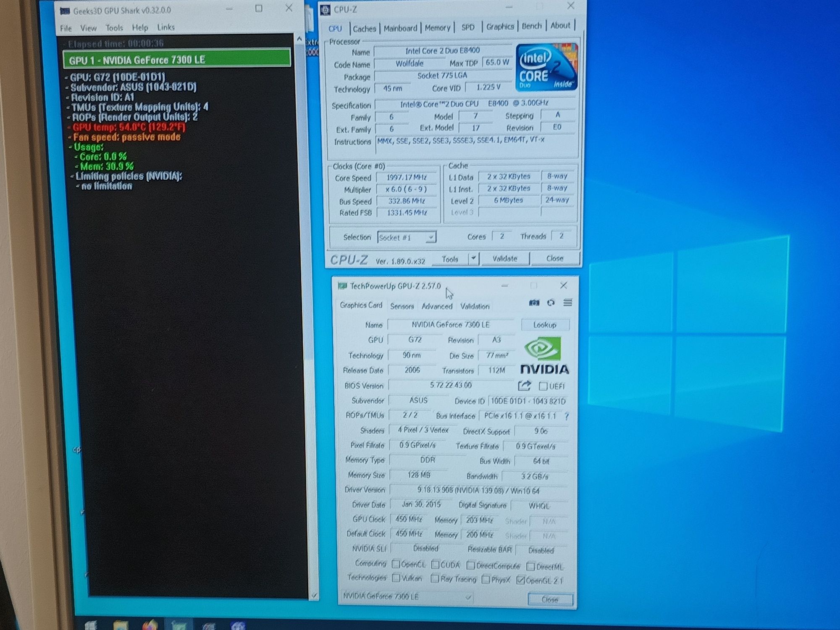Select the GPU 1 - NVIDIA GeForce 7300 LE header
The height and width of the screenshot is (630, 840).
point(176,59)
